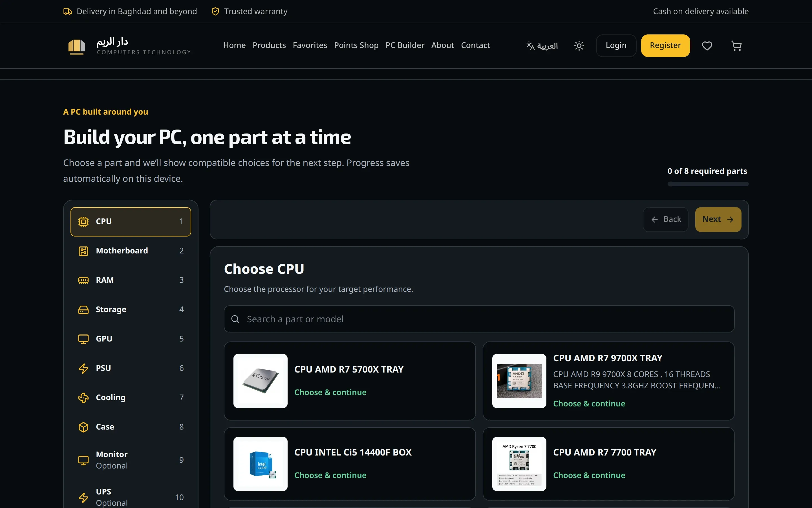Image resolution: width=812 pixels, height=508 pixels.
Task: Click the Trusted warranty shield icon
Action: 215,11
